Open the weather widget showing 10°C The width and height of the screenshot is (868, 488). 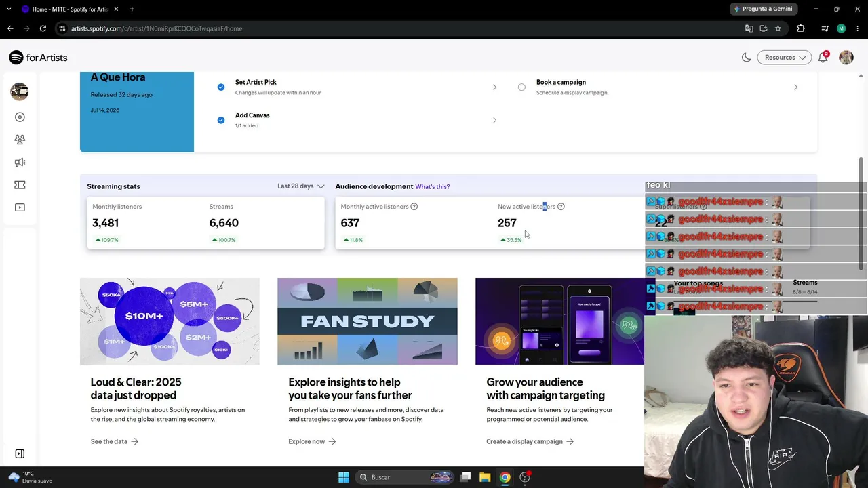point(29,477)
